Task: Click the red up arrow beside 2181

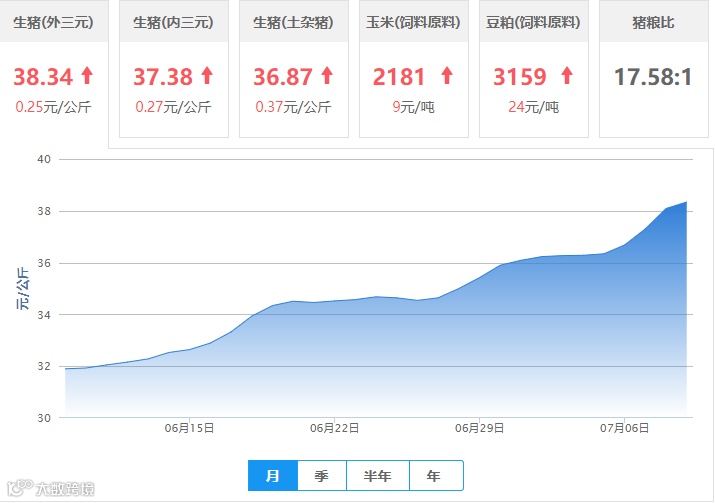Action: click(447, 76)
